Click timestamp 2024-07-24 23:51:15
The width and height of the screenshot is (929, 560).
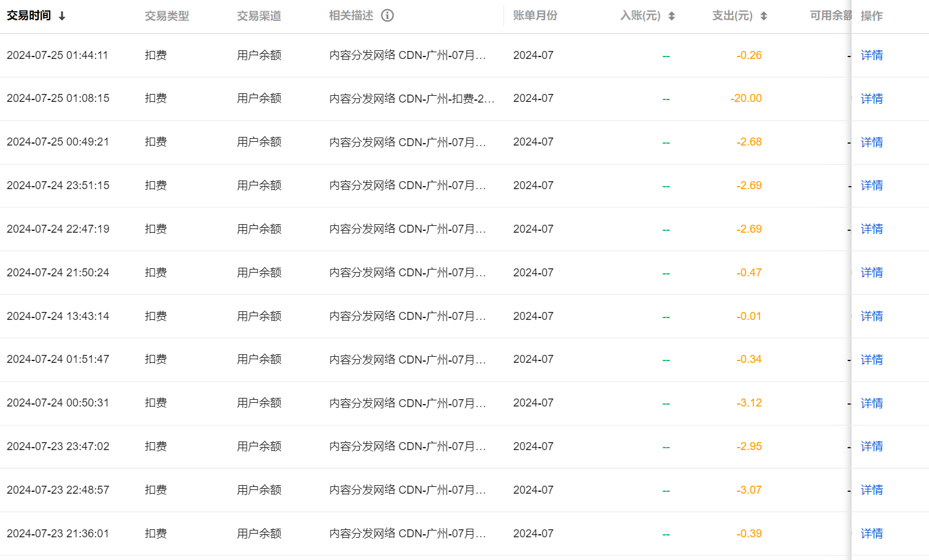(58, 185)
